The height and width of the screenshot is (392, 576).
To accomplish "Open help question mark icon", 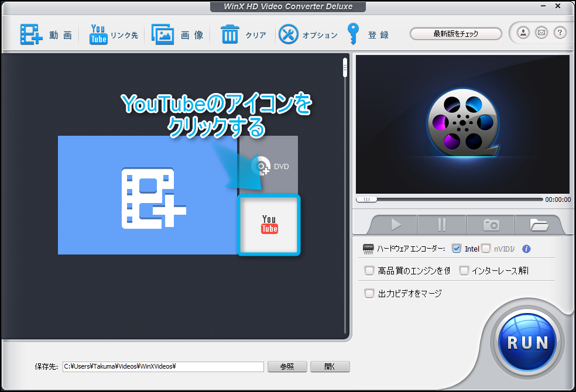I will pos(559,33).
